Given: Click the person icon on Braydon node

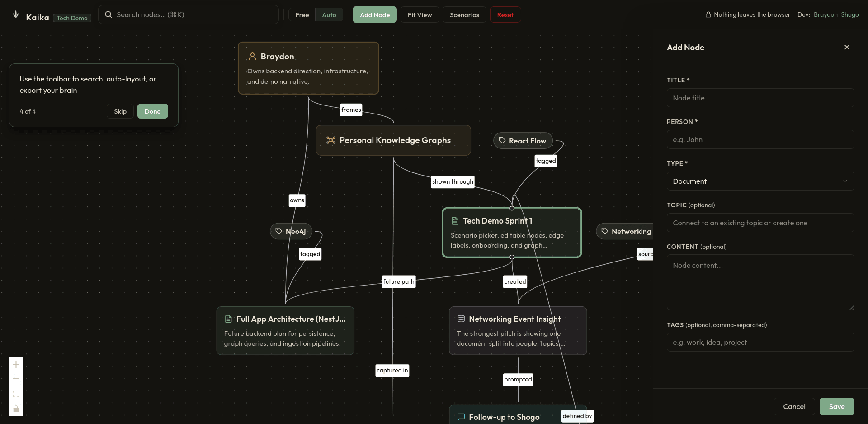Looking at the screenshot, I should point(253,57).
